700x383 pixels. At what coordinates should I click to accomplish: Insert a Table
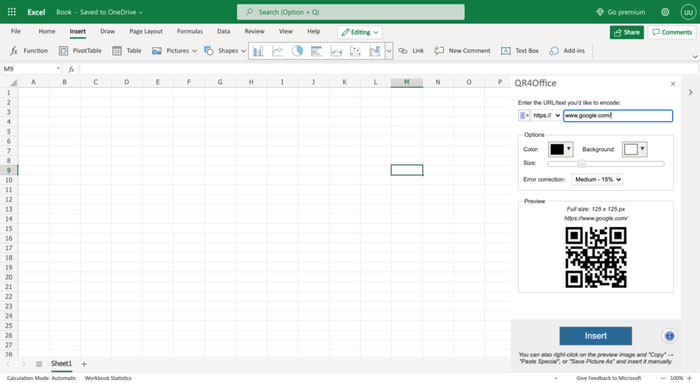127,51
